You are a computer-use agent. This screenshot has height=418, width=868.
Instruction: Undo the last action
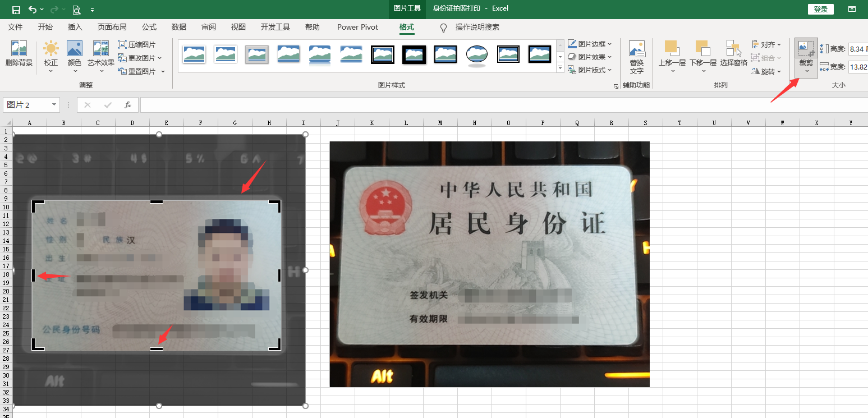[33, 10]
